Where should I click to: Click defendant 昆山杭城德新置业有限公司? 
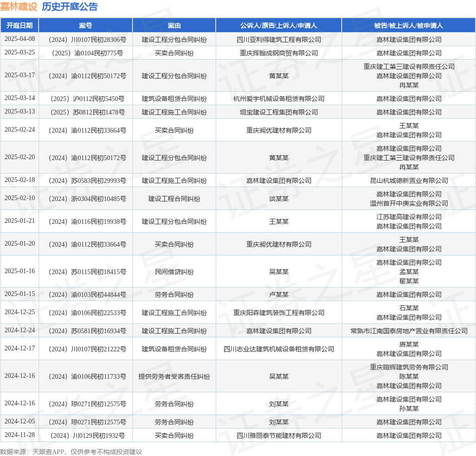409,181
